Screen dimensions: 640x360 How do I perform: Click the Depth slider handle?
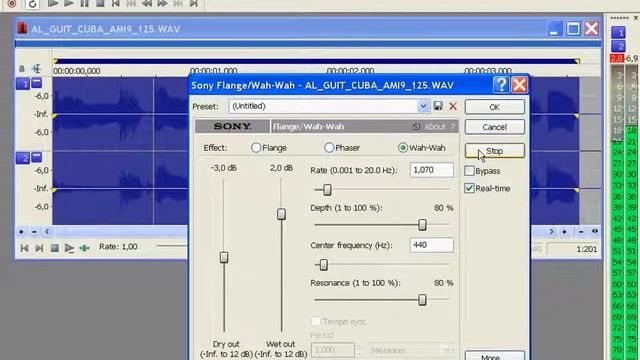click(x=422, y=224)
